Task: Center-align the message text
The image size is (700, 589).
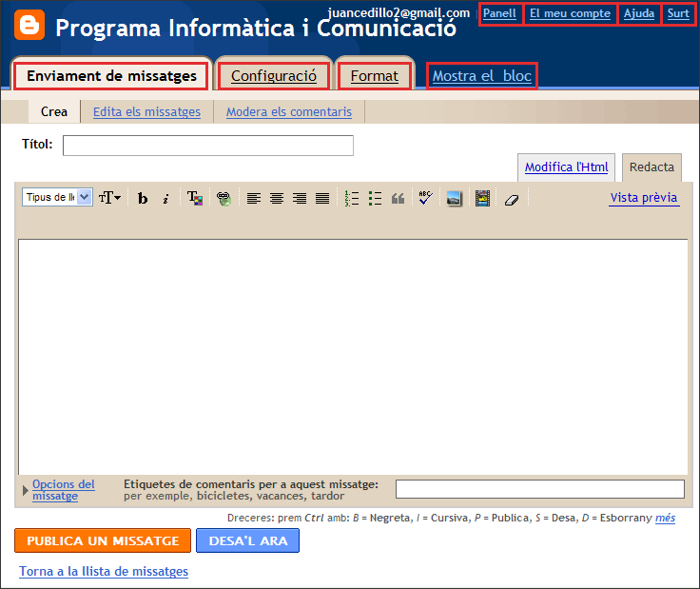Action: pos(277,198)
